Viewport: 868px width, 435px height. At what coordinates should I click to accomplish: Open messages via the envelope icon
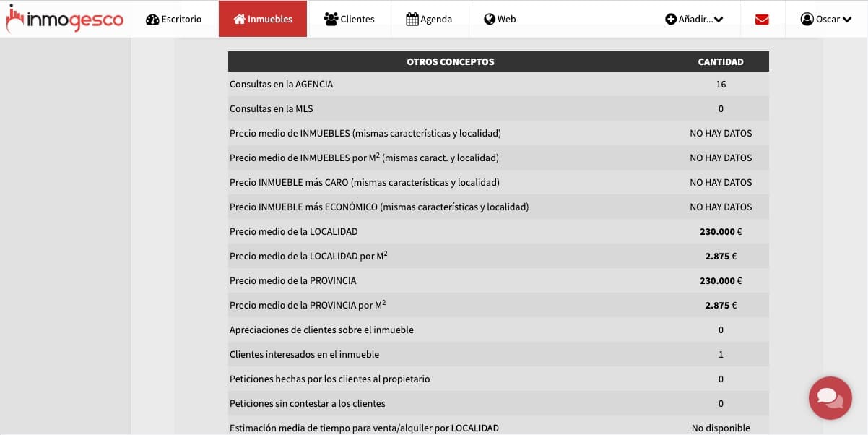(x=761, y=19)
